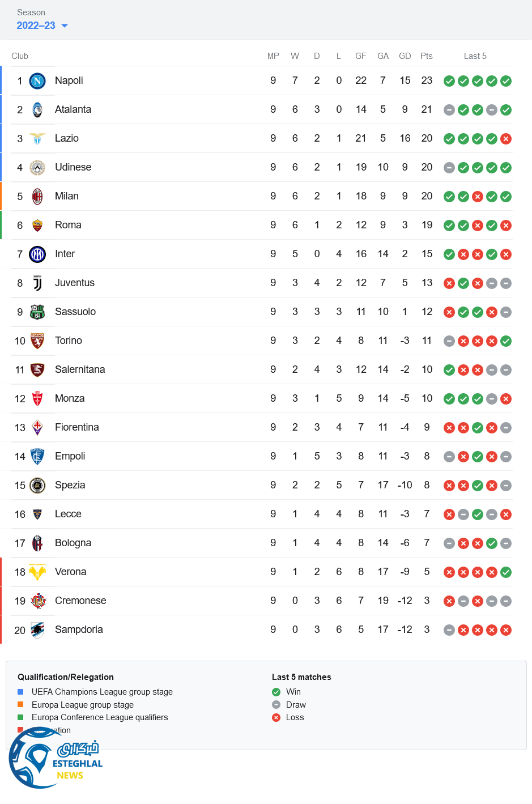Click the Pts column header
This screenshot has width=532, height=804.
click(x=427, y=56)
